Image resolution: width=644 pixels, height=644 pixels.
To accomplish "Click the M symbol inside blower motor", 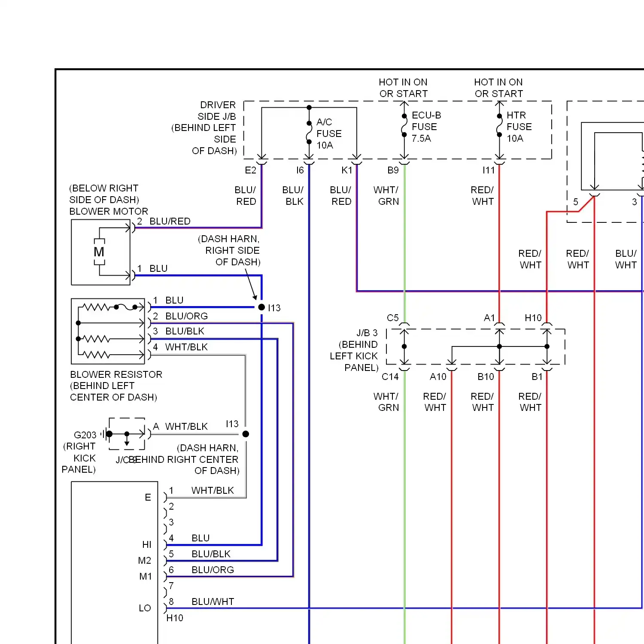I will 99,252.
